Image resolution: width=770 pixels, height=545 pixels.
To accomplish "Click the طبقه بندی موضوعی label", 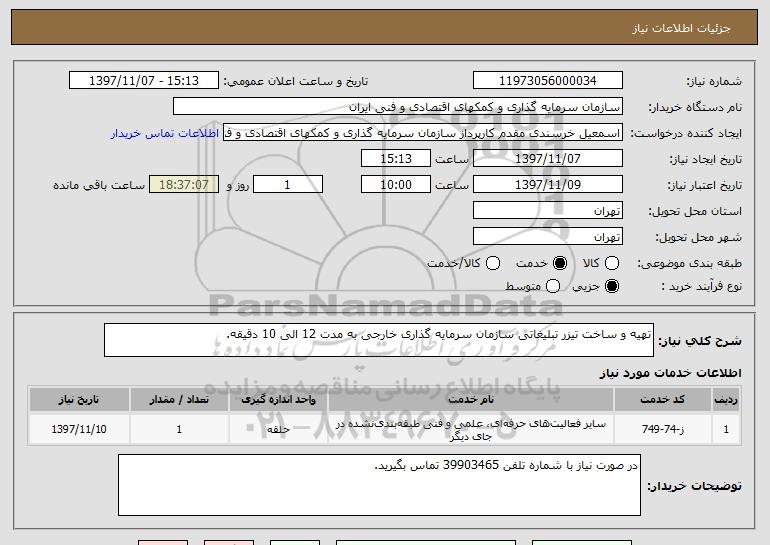I will pyautogui.click(x=689, y=264).
